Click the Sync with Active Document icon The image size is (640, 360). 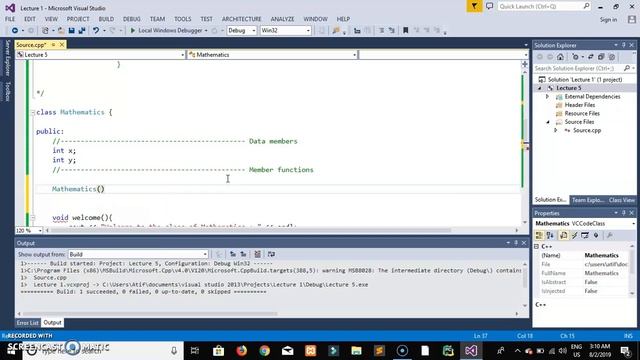(591, 57)
